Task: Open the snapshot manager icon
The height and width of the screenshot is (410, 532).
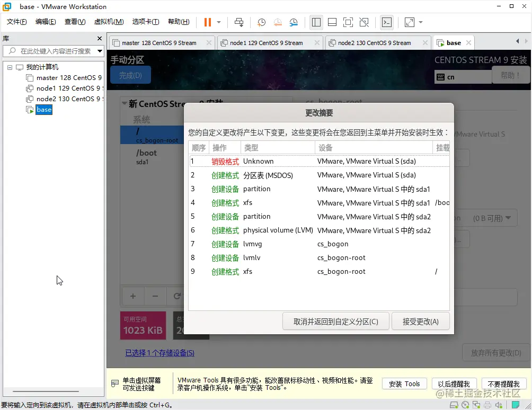Action: pos(294,22)
